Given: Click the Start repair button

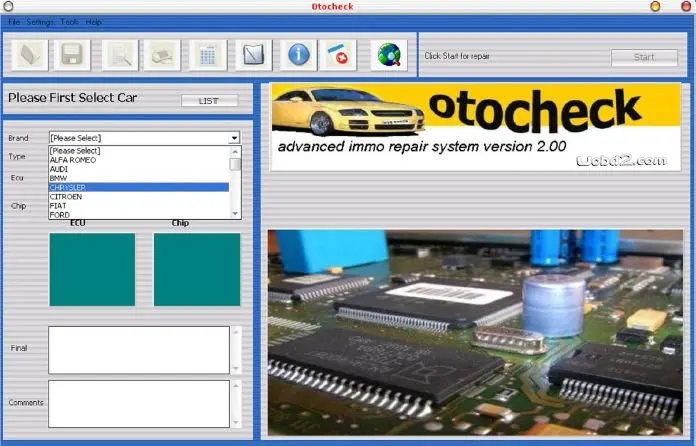Looking at the screenshot, I should (644, 57).
